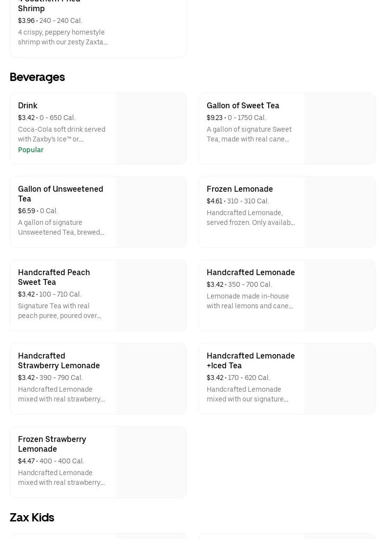Screen dimensions: 392x539
Task: Select the Handcrafted Lemonade +Iced Tea title
Action: [251, 360]
